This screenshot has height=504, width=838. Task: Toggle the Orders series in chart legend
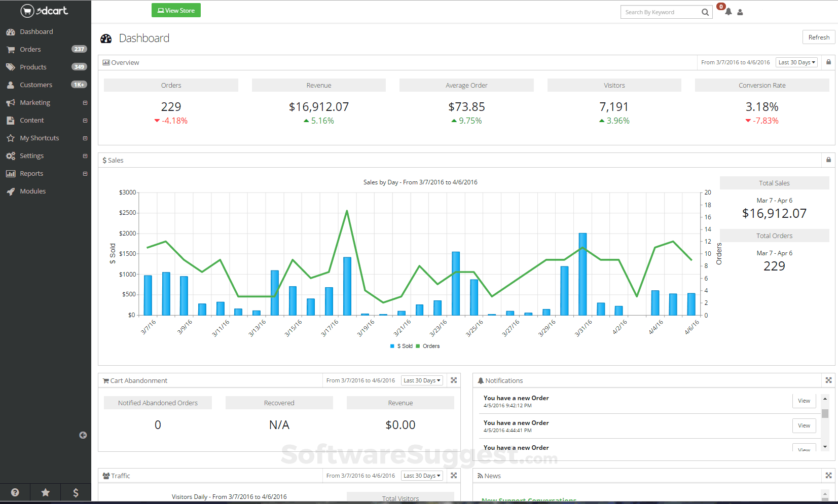click(x=428, y=346)
